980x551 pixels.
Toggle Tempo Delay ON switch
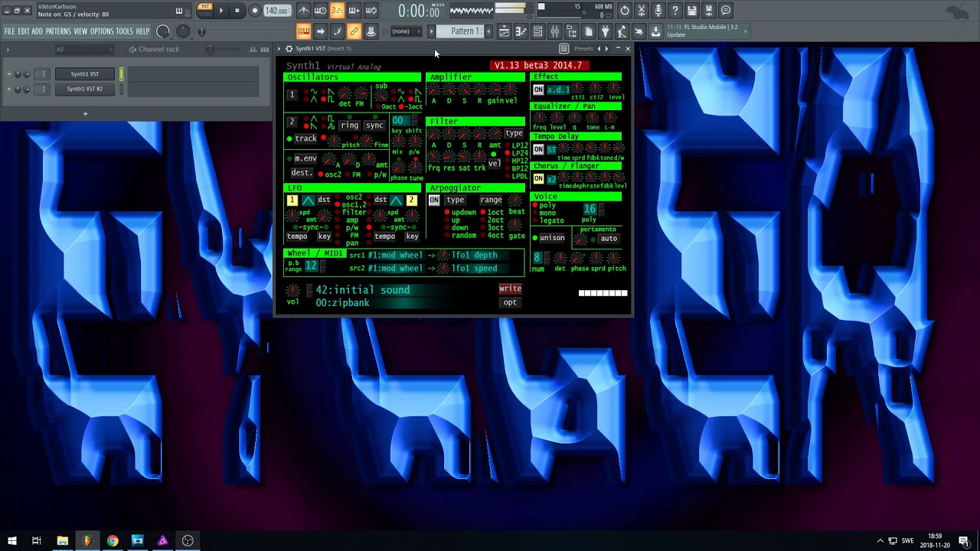pos(538,149)
